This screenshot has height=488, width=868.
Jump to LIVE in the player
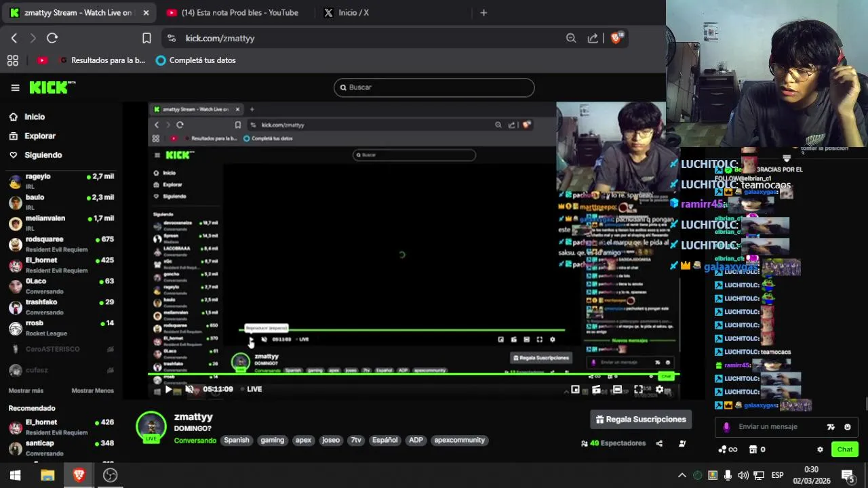254,389
